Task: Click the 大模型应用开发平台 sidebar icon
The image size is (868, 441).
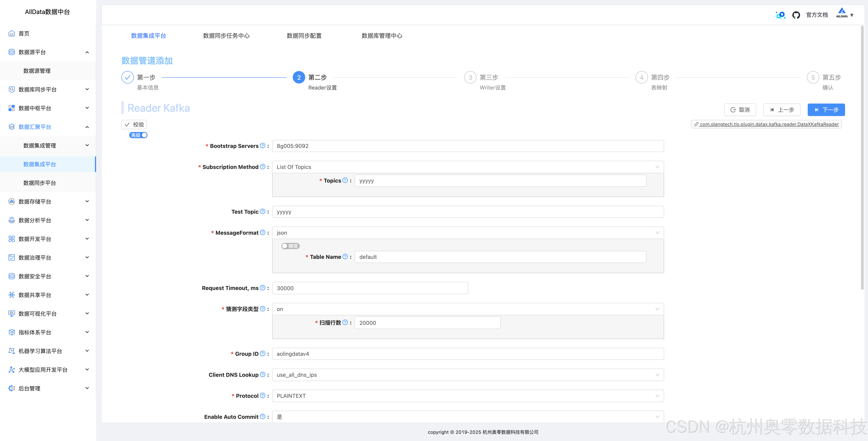Action: (11, 370)
